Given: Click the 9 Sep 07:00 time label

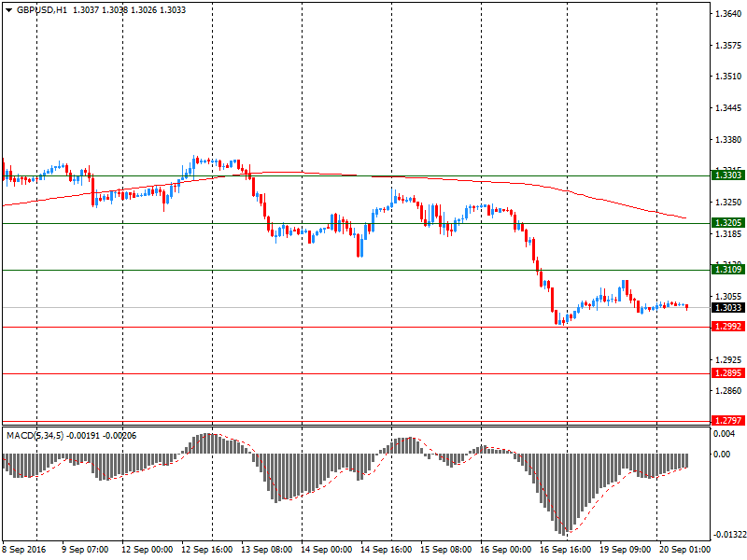Looking at the screenshot, I should click(85, 550).
